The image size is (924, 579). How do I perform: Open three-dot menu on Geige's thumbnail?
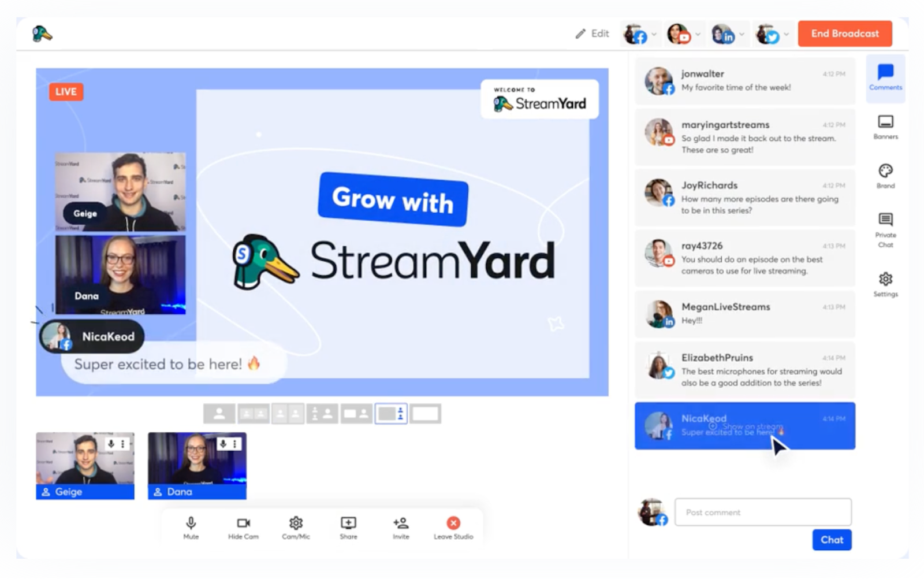click(x=122, y=444)
